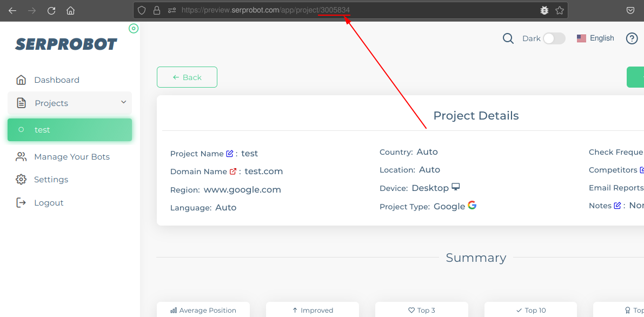
Task: Click the Device value "Desktop"
Action: [x=430, y=188]
